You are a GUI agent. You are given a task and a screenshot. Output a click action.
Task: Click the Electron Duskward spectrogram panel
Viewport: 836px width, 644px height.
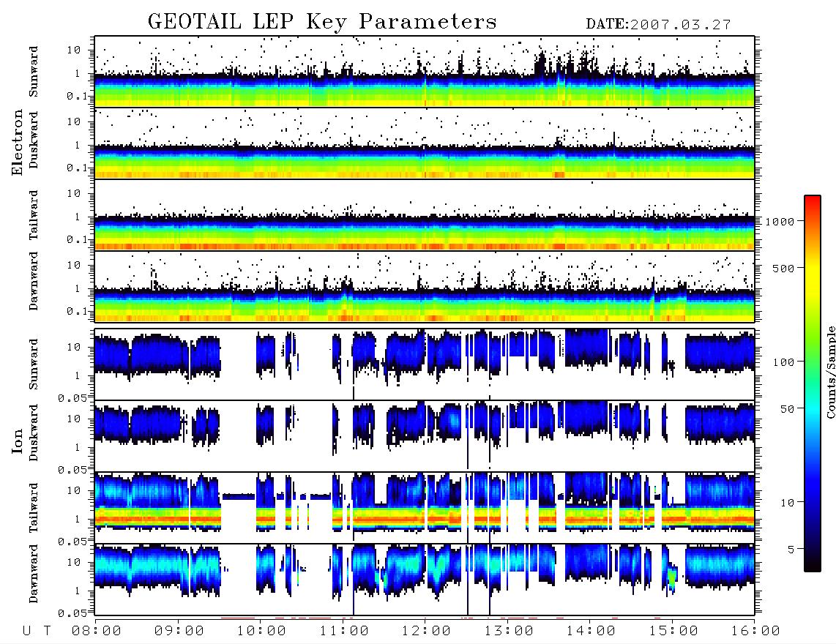tap(425, 143)
